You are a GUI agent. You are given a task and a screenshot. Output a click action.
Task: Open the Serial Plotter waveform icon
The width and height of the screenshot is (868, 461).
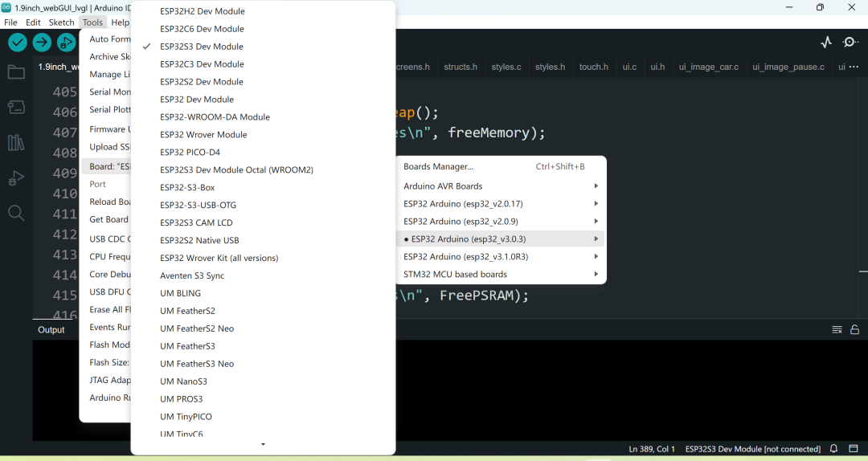[x=826, y=42]
